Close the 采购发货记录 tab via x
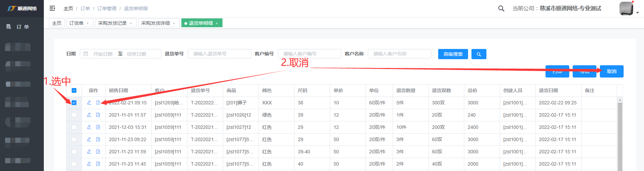Screen dimensions: 644x171 [x=131, y=23]
